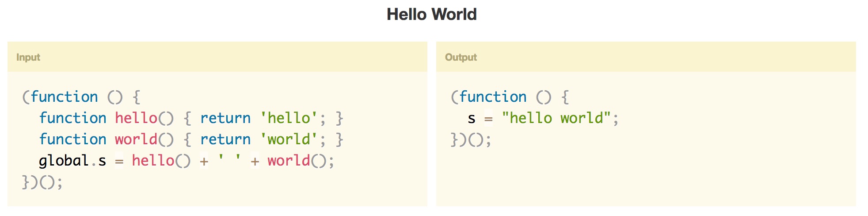The height and width of the screenshot is (216, 868).
Task: Click the world function name in its declaration
Action: pyautogui.click(x=136, y=139)
